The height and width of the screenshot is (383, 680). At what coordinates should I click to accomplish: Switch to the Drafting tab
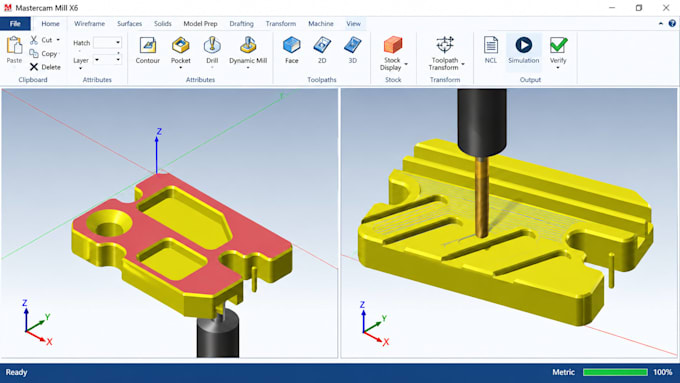click(x=242, y=23)
